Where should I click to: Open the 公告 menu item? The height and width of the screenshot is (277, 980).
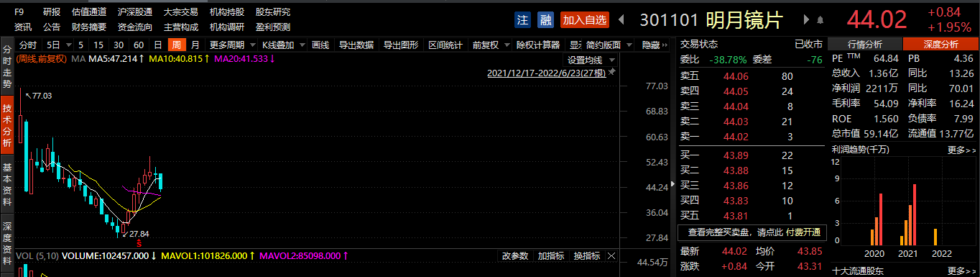(52, 27)
